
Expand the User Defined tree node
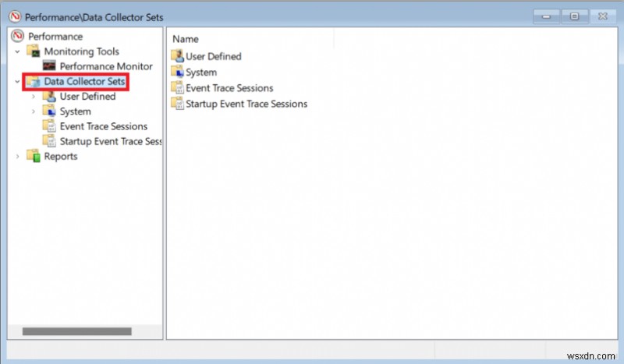(x=33, y=97)
